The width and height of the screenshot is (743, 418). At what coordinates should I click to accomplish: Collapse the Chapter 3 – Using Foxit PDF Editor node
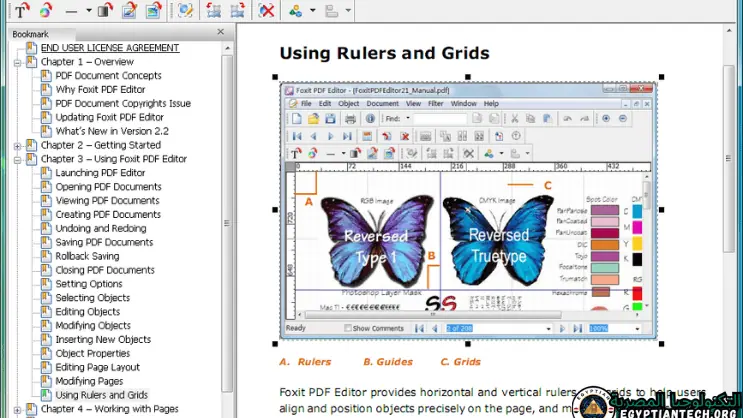(18, 160)
